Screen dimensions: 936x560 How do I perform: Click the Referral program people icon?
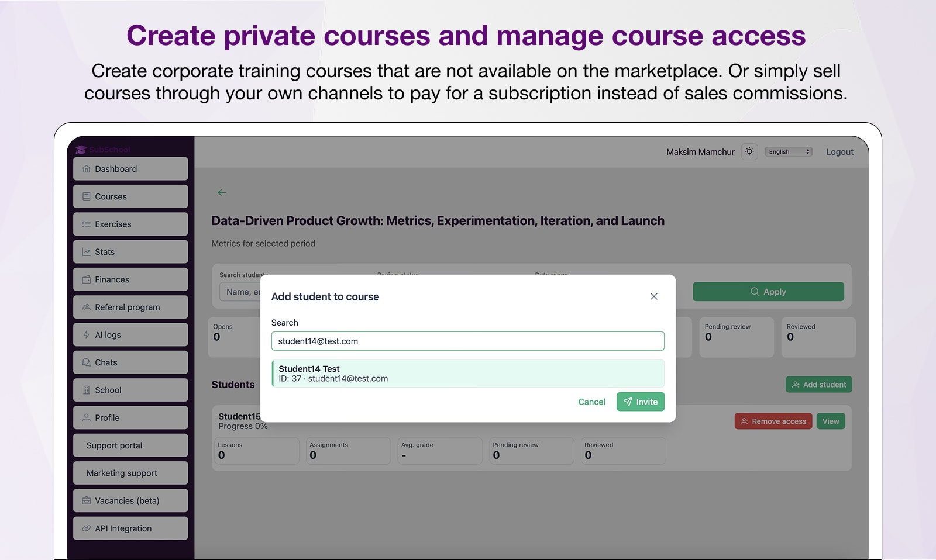[x=87, y=307]
